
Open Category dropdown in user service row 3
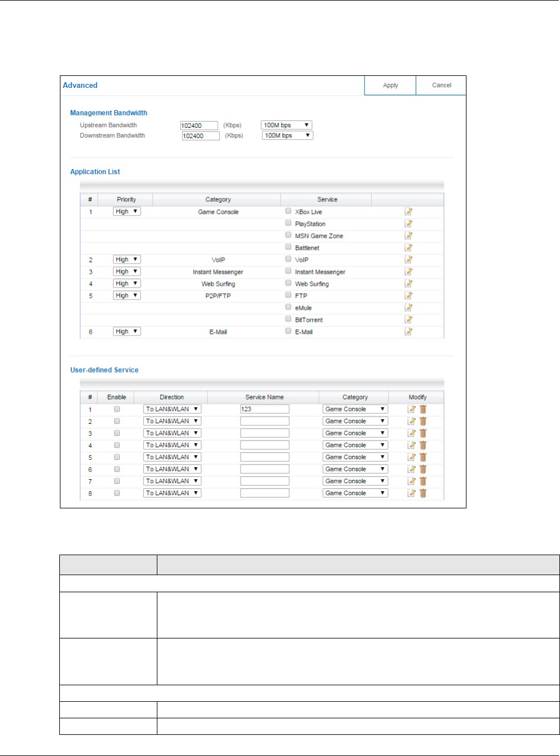click(x=355, y=433)
